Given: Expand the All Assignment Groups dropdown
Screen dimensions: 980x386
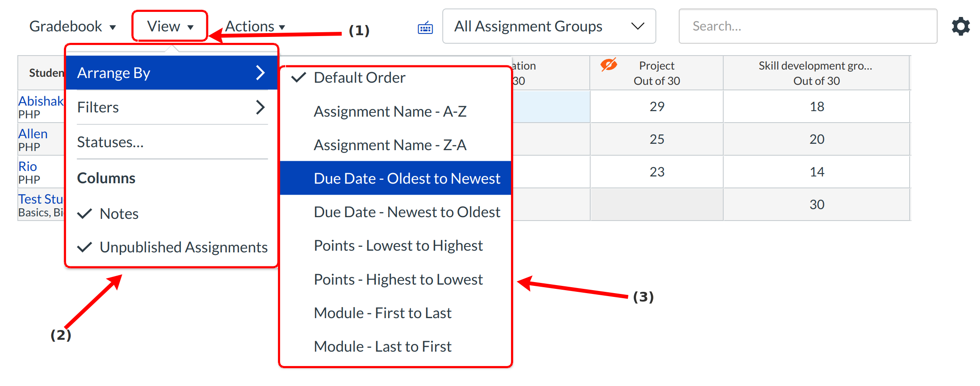Looking at the screenshot, I should (549, 26).
